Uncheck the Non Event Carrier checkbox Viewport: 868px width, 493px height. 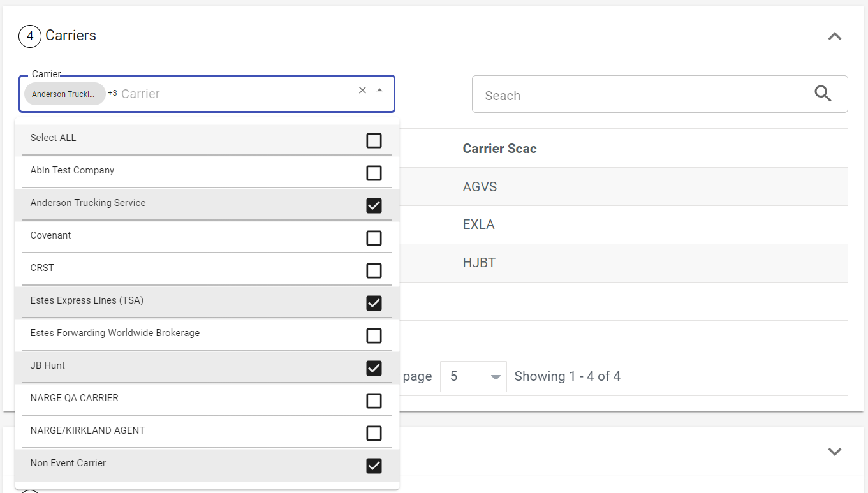coord(374,466)
